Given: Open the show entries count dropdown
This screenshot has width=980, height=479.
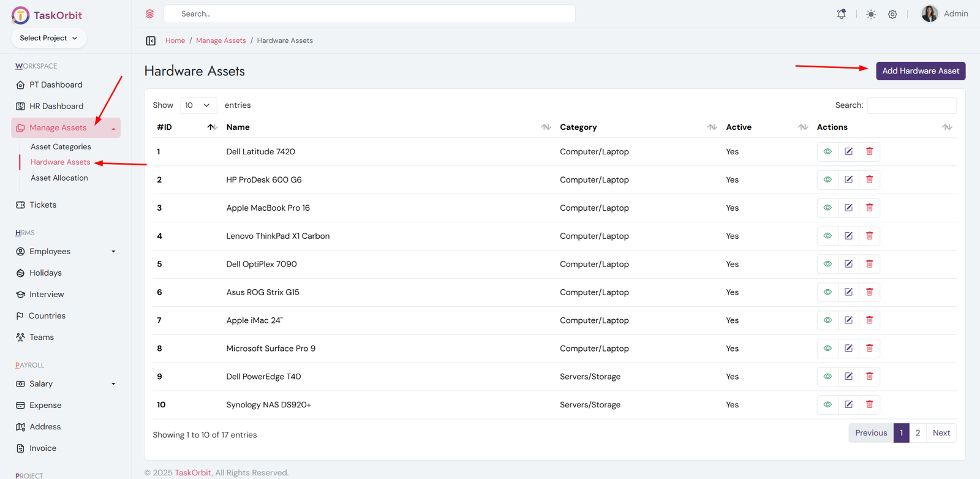Looking at the screenshot, I should 198,105.
